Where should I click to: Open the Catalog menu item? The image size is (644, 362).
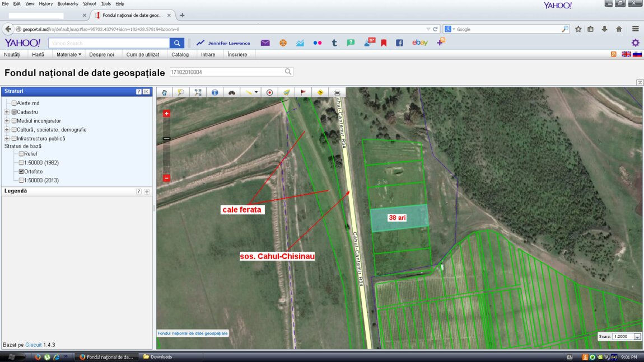(x=180, y=54)
